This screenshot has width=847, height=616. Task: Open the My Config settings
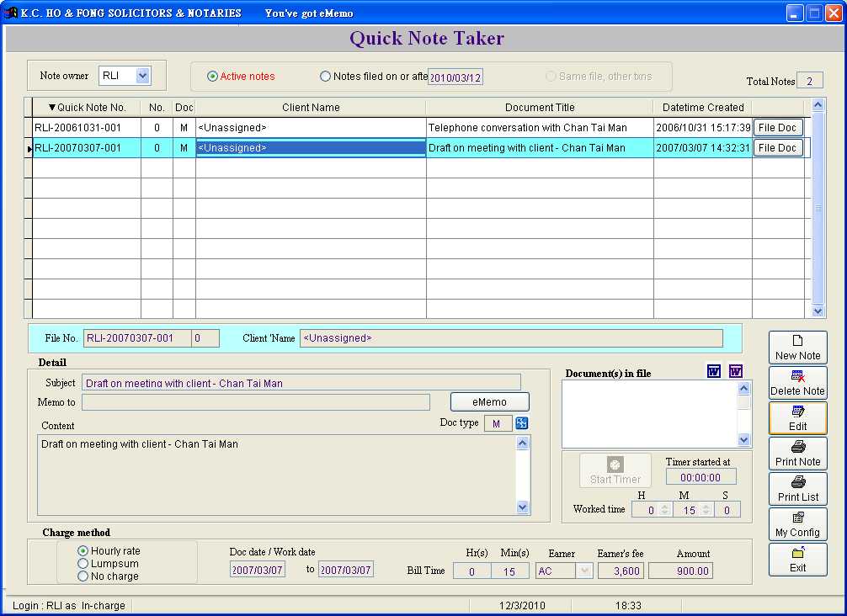(x=797, y=524)
